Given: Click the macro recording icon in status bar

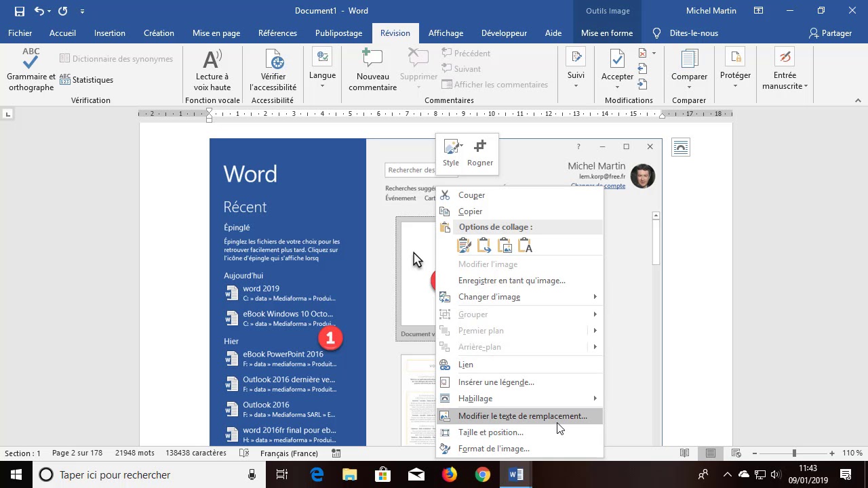Looking at the screenshot, I should (x=336, y=453).
